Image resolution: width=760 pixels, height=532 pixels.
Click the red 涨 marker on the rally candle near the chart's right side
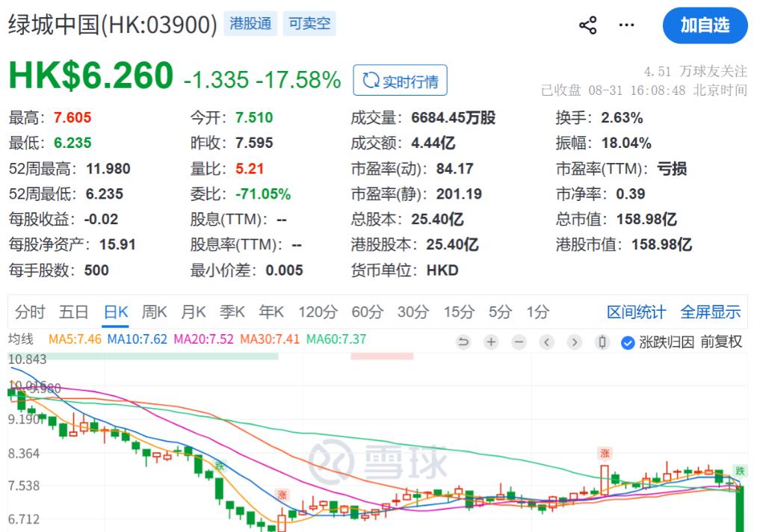pos(605,454)
